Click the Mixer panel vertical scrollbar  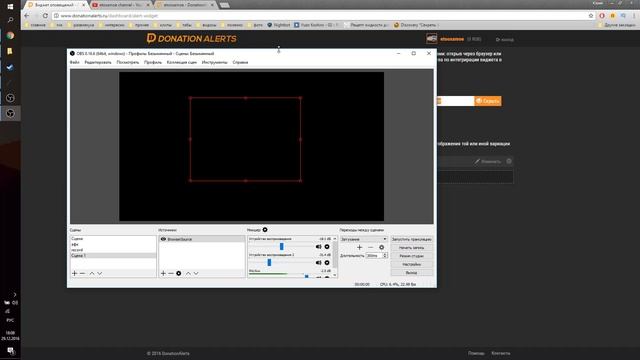click(335, 256)
